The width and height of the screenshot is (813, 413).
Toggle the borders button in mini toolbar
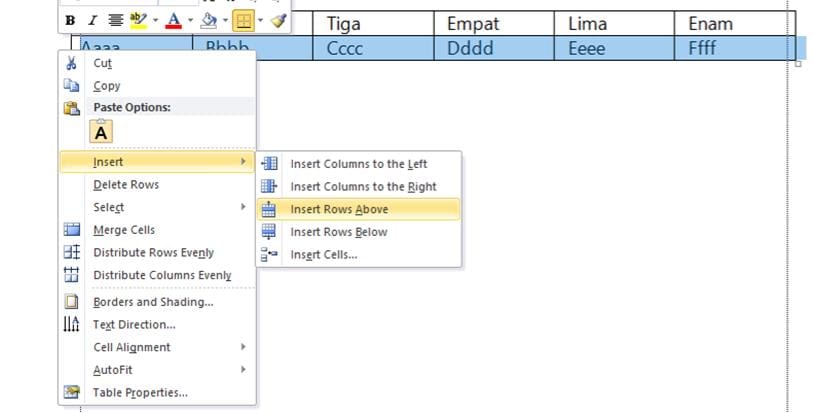(243, 20)
